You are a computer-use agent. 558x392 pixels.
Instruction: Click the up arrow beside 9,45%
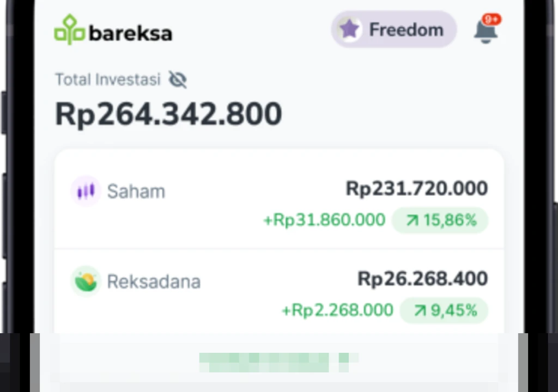point(420,311)
